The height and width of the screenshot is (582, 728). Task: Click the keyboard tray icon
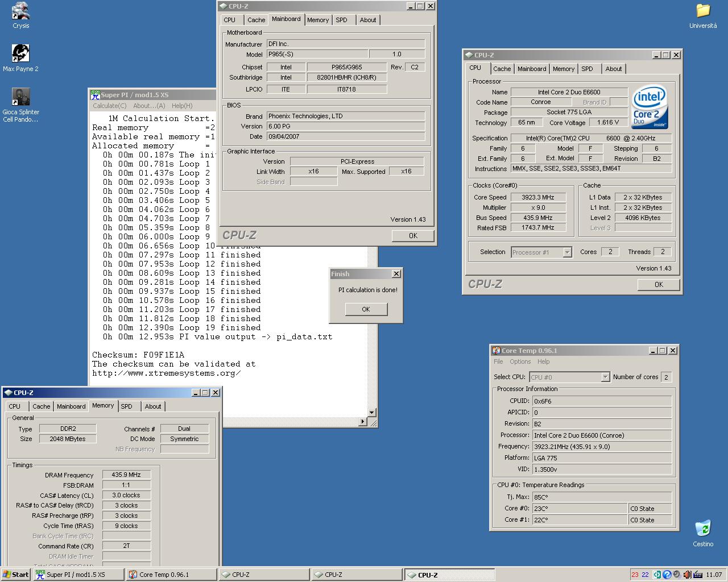coord(697,575)
